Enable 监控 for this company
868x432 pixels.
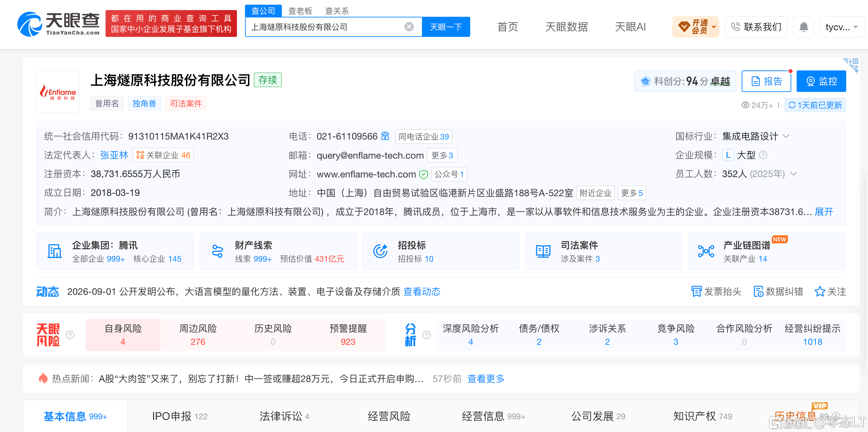click(x=821, y=81)
